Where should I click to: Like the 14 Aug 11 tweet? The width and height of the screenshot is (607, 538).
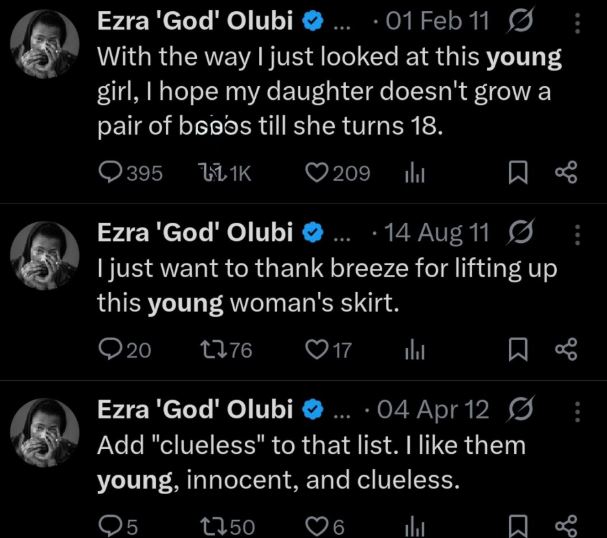[316, 349]
